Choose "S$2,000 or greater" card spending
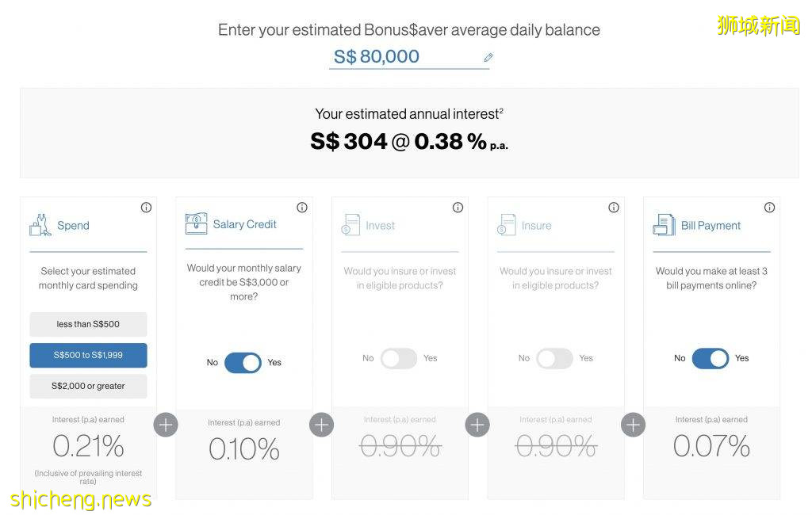 (88, 386)
